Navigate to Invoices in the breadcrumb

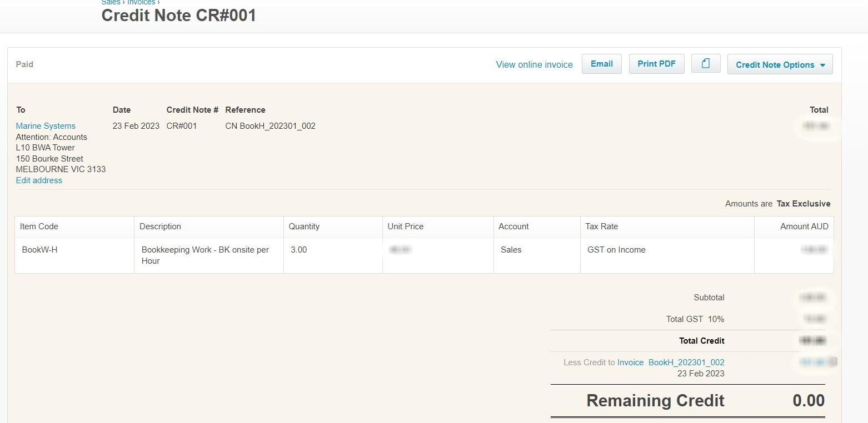[141, 2]
